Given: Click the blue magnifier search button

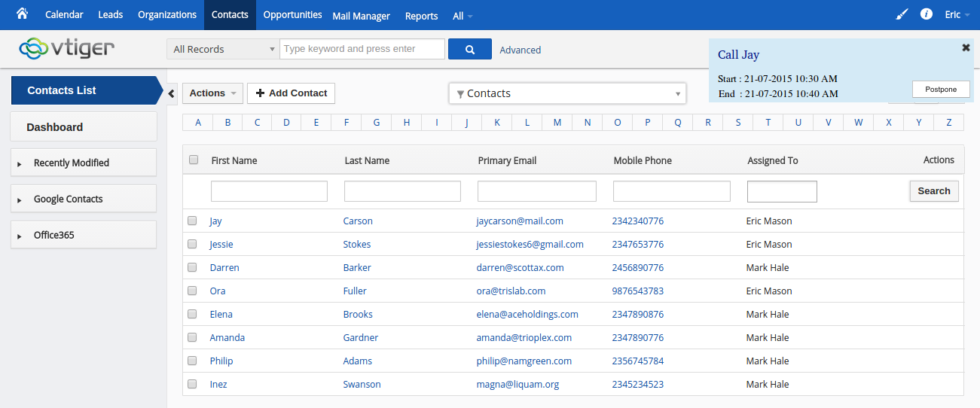Looking at the screenshot, I should point(469,50).
